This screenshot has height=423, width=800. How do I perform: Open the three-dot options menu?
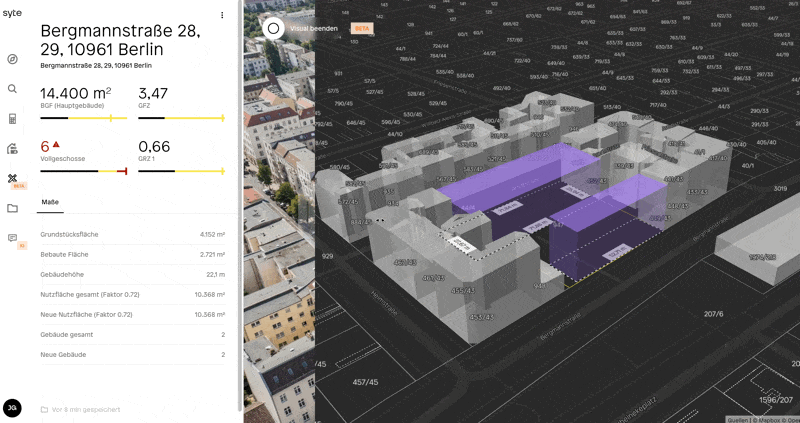click(x=222, y=15)
